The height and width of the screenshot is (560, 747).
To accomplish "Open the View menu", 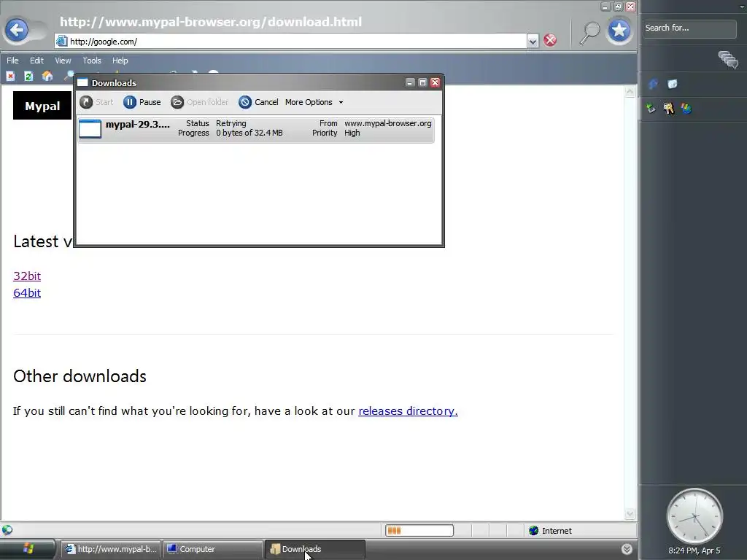I will coord(63,61).
